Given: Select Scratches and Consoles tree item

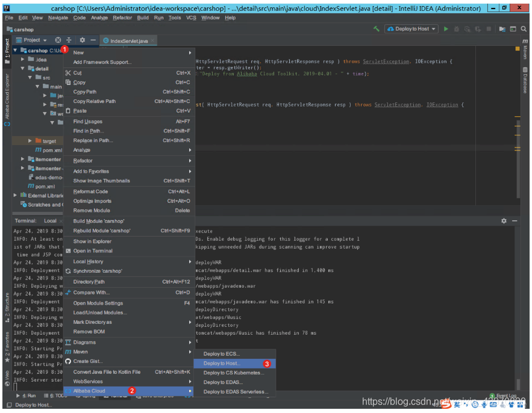Looking at the screenshot, I should click(41, 205).
